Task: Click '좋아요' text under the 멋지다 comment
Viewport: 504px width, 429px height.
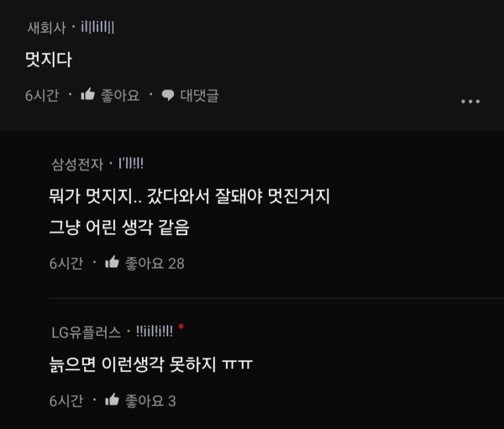Action: [x=120, y=96]
